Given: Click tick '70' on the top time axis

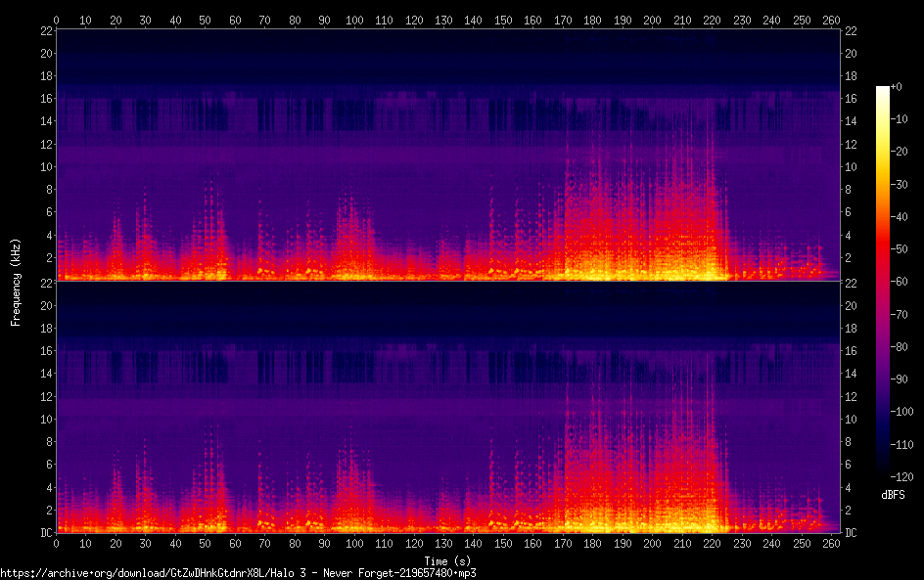Looking at the screenshot, I should click(264, 20).
